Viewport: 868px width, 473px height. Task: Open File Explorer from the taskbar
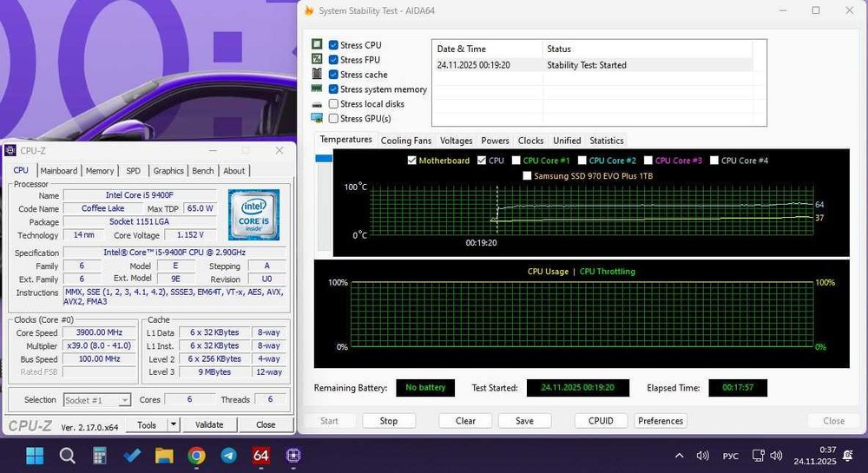pos(164,456)
